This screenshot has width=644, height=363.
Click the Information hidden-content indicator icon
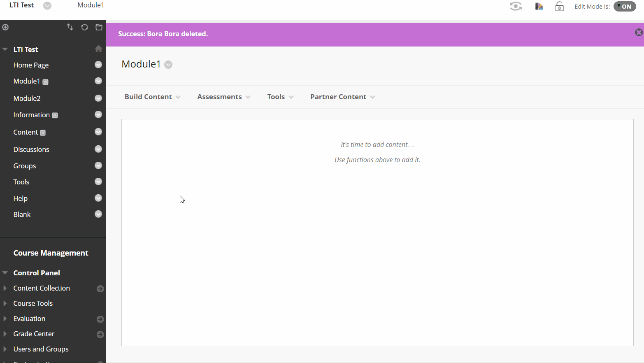click(55, 116)
